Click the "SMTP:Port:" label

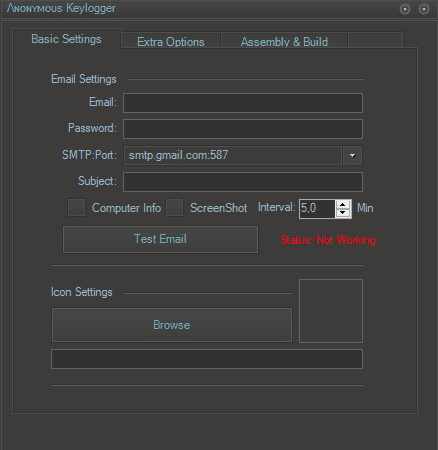(x=89, y=155)
